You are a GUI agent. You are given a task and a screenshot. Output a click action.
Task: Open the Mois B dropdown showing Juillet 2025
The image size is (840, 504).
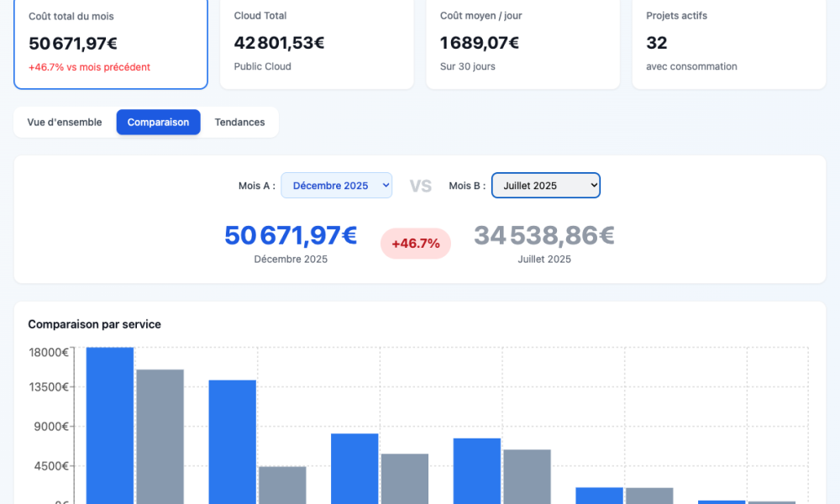pos(545,186)
